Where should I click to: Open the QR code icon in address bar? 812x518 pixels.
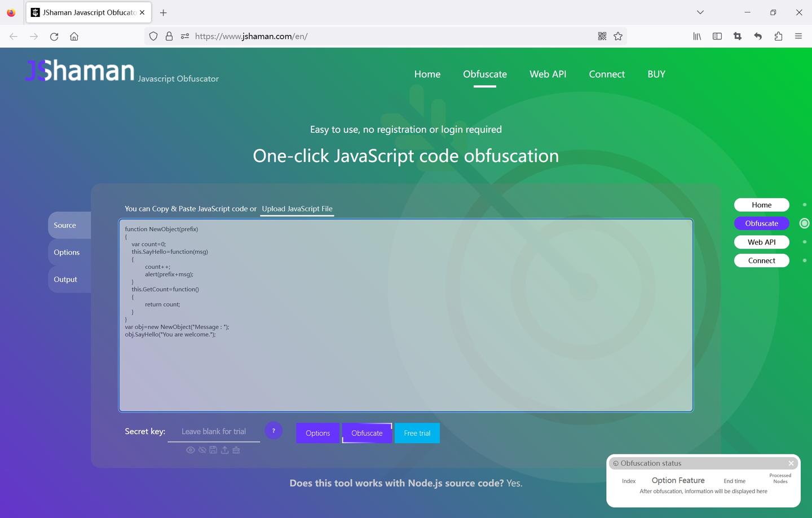(x=602, y=36)
